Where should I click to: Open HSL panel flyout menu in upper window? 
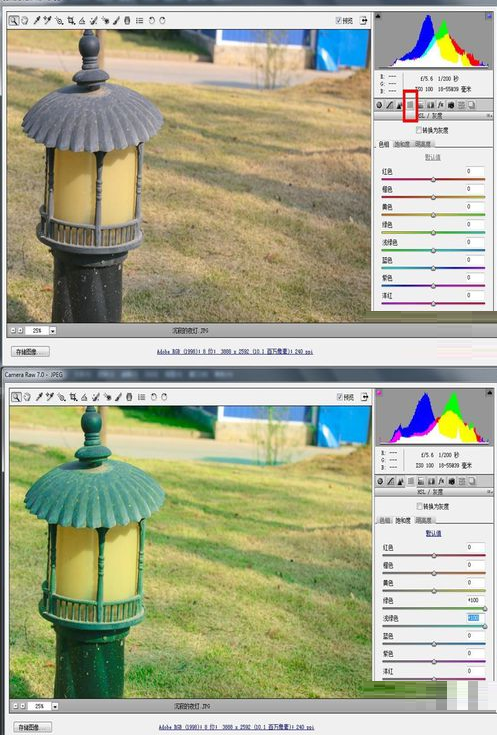(489, 115)
